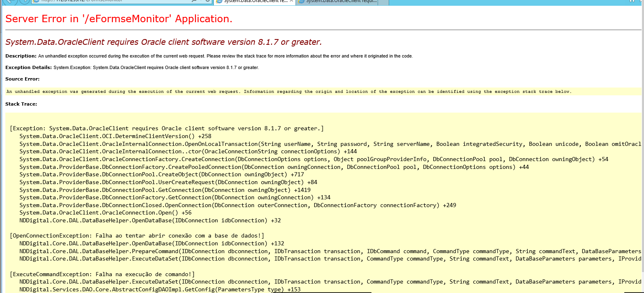Click the italic 'requires Oracle client software version 8.1.7' heading
The image size is (644, 293).
tap(163, 42)
